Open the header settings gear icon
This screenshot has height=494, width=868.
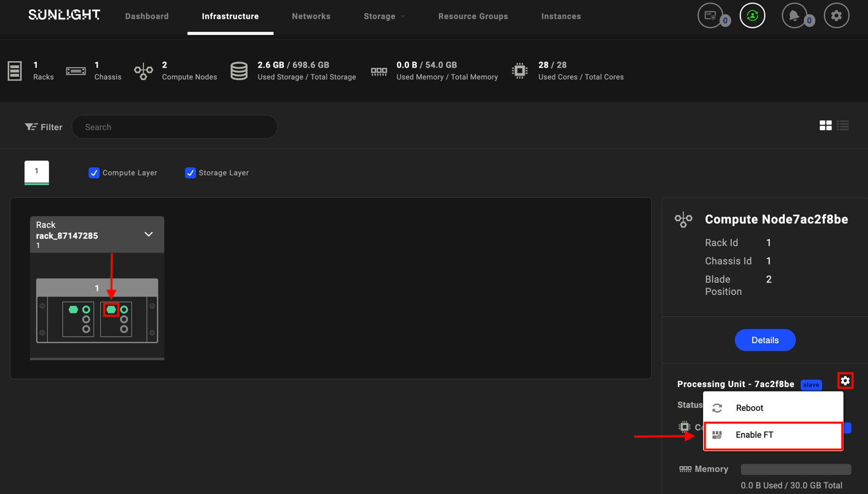[x=836, y=16]
